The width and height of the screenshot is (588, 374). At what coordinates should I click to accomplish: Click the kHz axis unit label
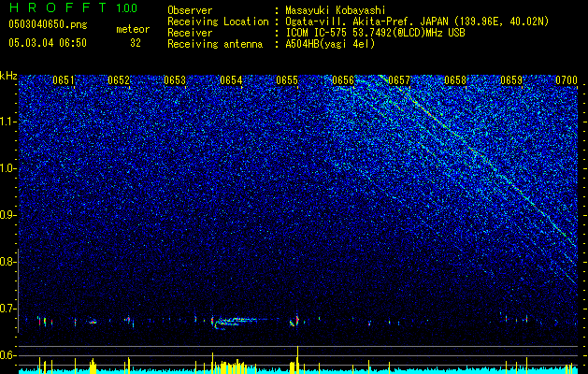[x=8, y=76]
